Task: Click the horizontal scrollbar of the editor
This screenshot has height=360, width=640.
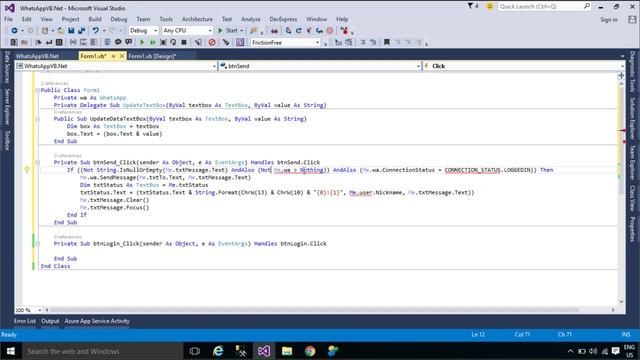Action: (x=313, y=310)
